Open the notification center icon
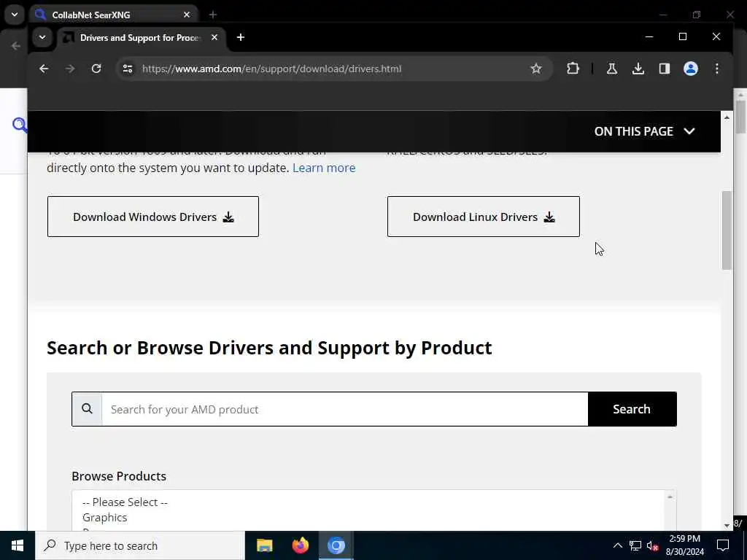747x560 pixels. tap(723, 545)
